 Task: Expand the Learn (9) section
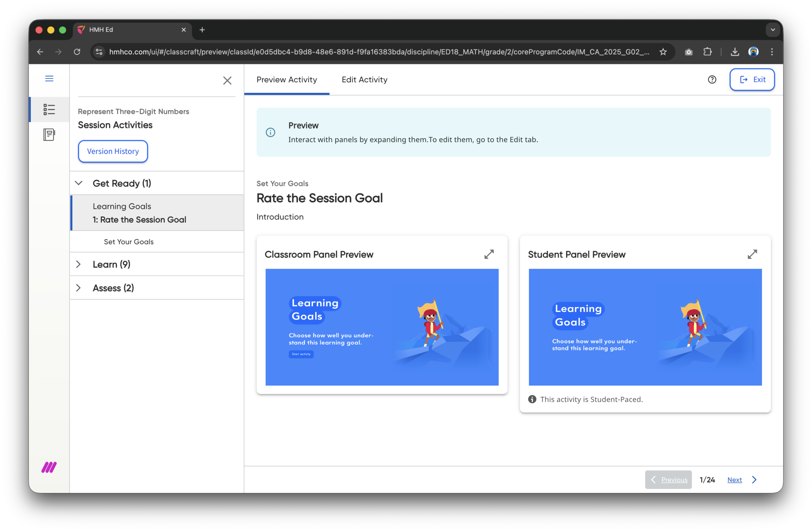click(78, 264)
